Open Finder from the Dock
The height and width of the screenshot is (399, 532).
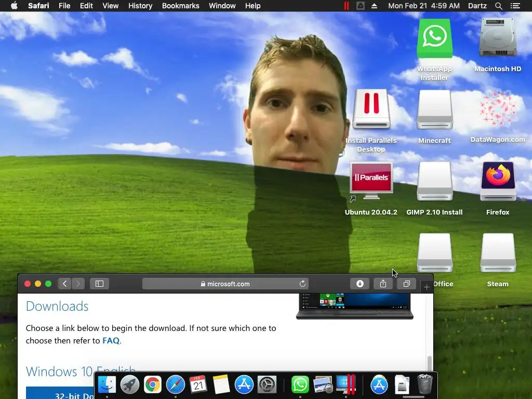pos(107,384)
